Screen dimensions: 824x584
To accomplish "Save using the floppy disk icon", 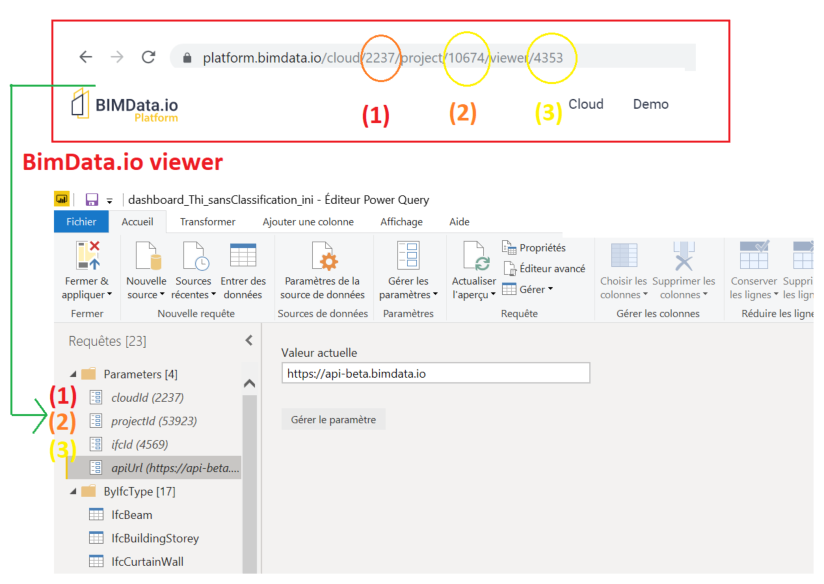I will point(92,200).
